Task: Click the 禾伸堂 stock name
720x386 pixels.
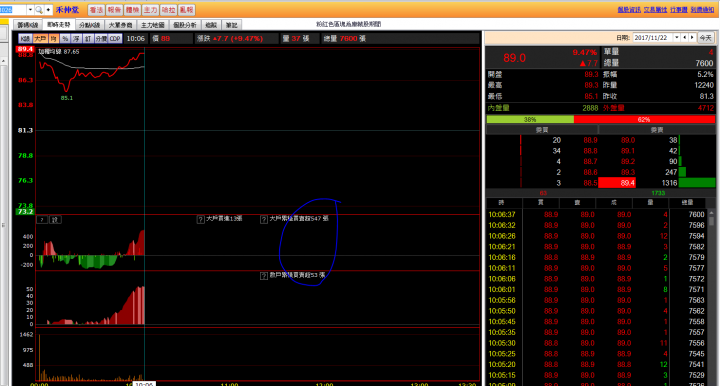Action: [67, 10]
